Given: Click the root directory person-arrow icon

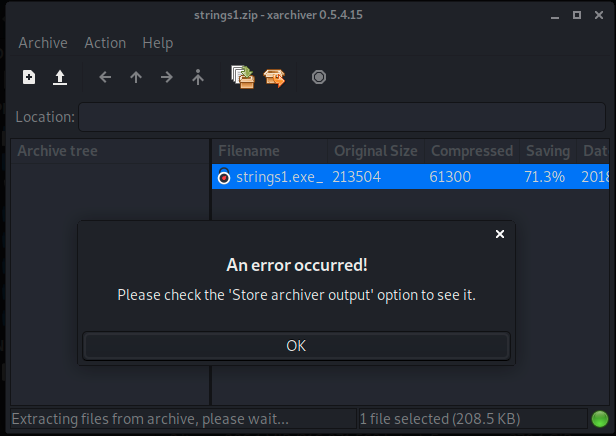Looking at the screenshot, I should coord(198,77).
